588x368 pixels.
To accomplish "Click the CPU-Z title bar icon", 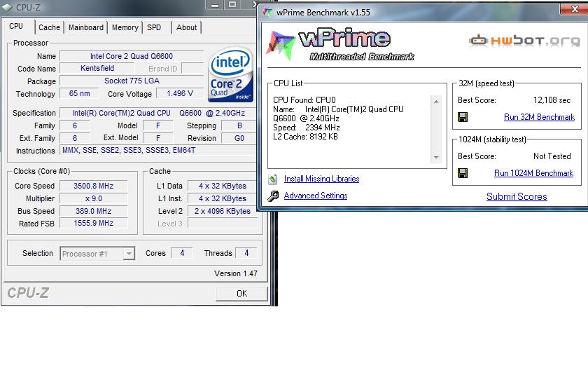I will [8, 7].
